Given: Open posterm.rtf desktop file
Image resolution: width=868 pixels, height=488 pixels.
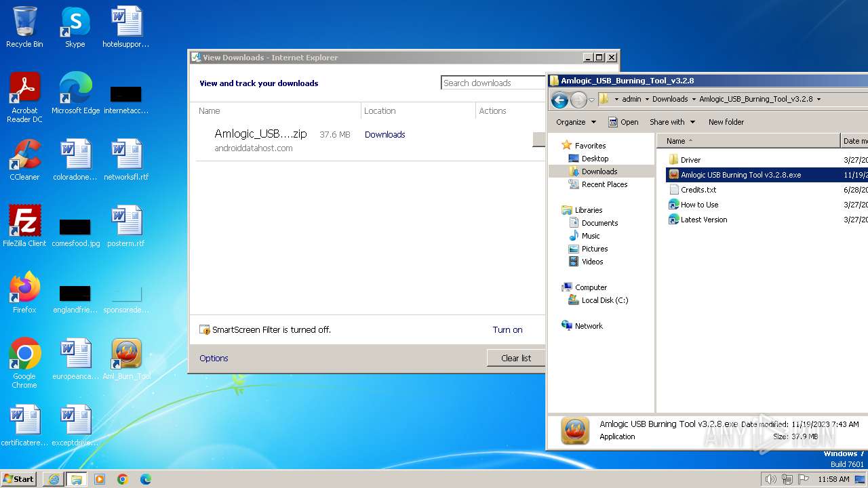Looking at the screenshot, I should coord(126,226).
